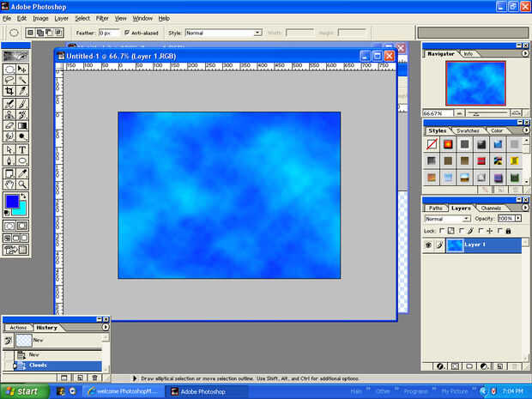Open History palette flyout menu arrow
The width and height of the screenshot is (532, 399).
[x=106, y=327]
